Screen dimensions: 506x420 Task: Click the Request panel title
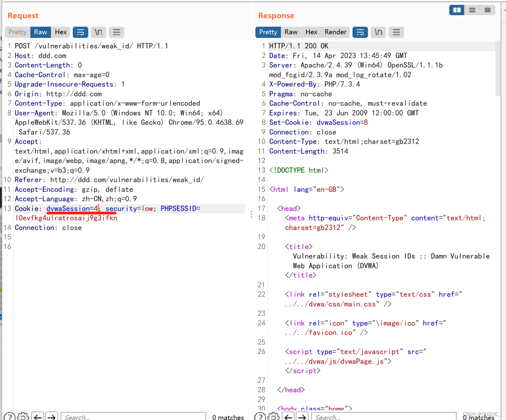23,16
